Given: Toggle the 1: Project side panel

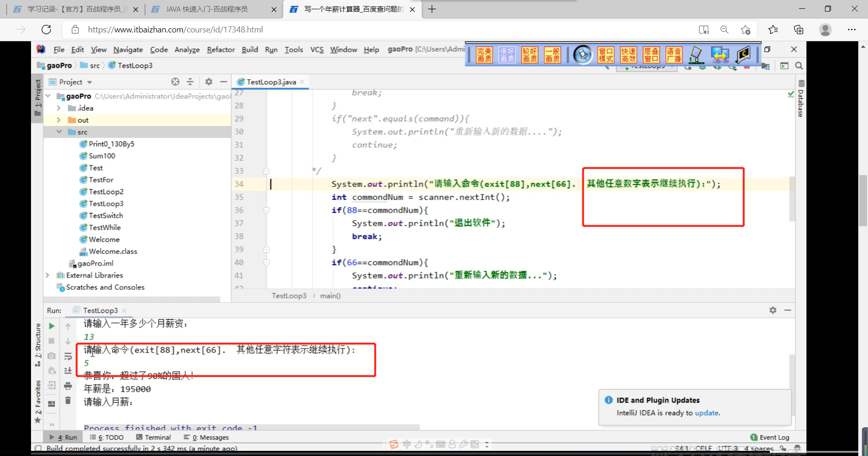Looking at the screenshot, I should [x=37, y=97].
